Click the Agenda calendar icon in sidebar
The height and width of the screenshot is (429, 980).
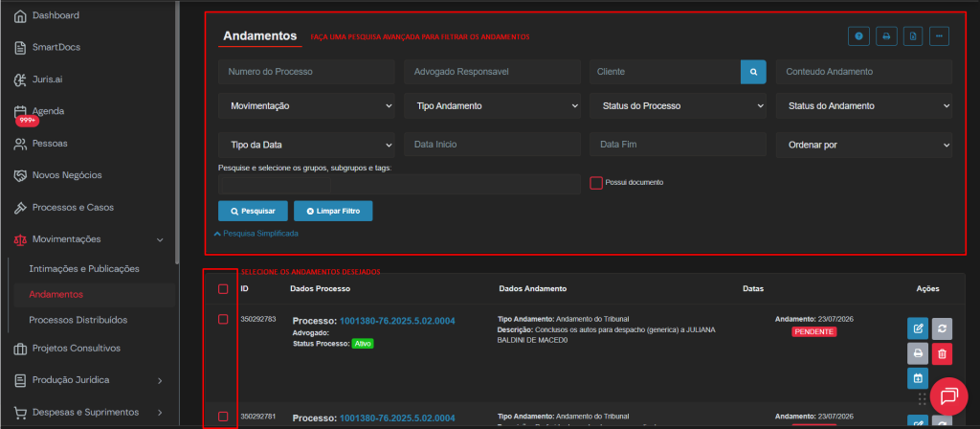20,111
